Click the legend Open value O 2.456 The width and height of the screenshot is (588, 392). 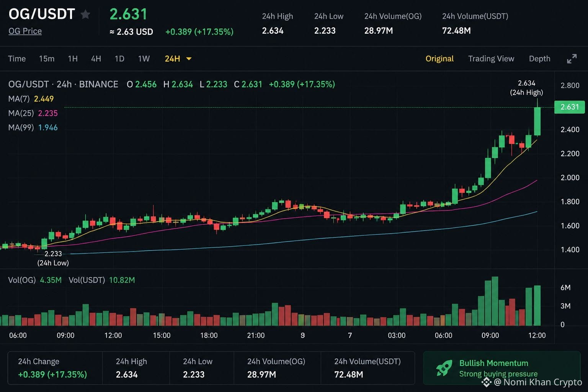142,84
